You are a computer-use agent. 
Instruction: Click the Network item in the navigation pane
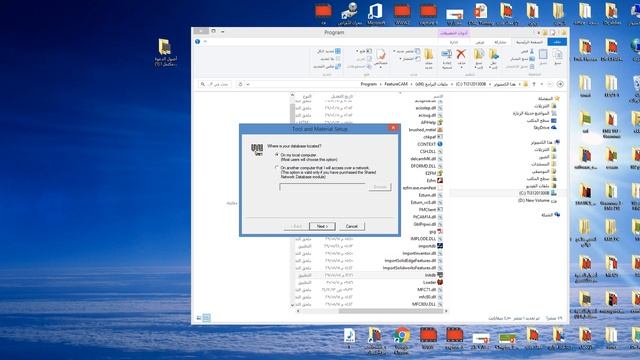click(x=550, y=215)
